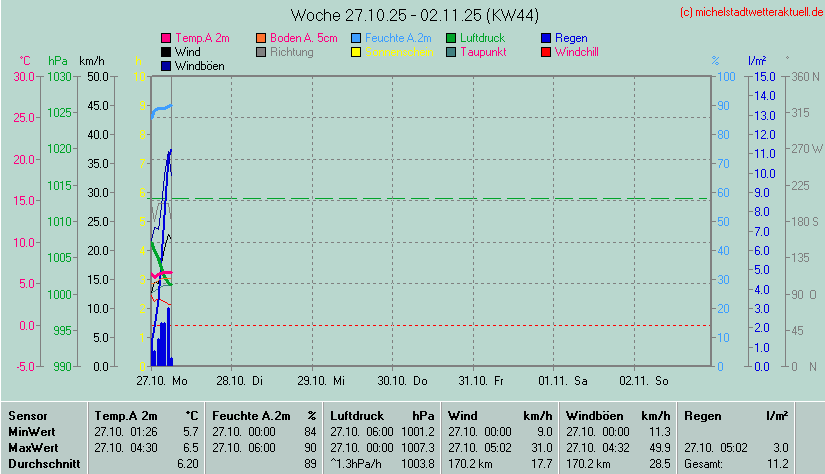Click the gray Richtung legend swatch
Image resolution: width=825 pixels, height=474 pixels.
tap(262, 51)
